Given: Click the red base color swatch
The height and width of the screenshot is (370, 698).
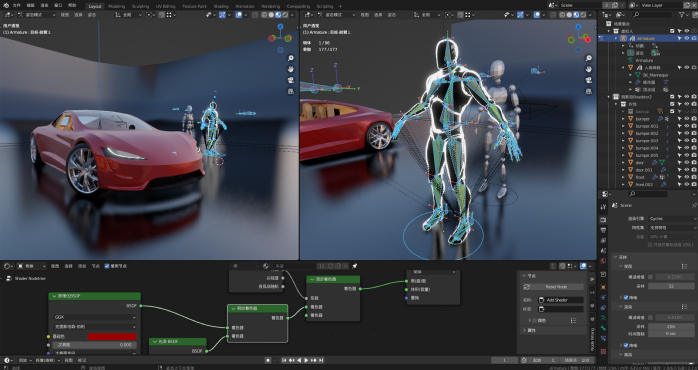Looking at the screenshot, I should [x=112, y=337].
